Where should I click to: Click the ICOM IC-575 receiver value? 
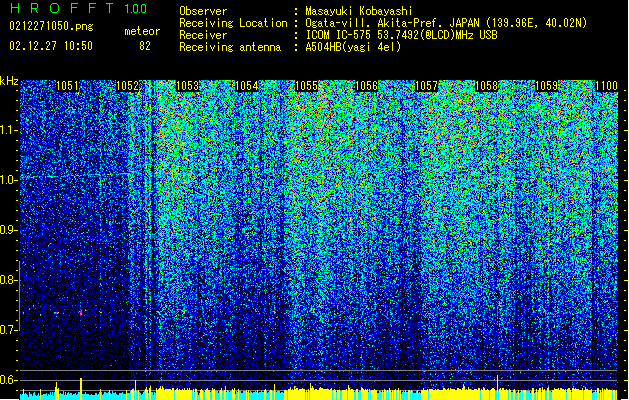click(401, 35)
